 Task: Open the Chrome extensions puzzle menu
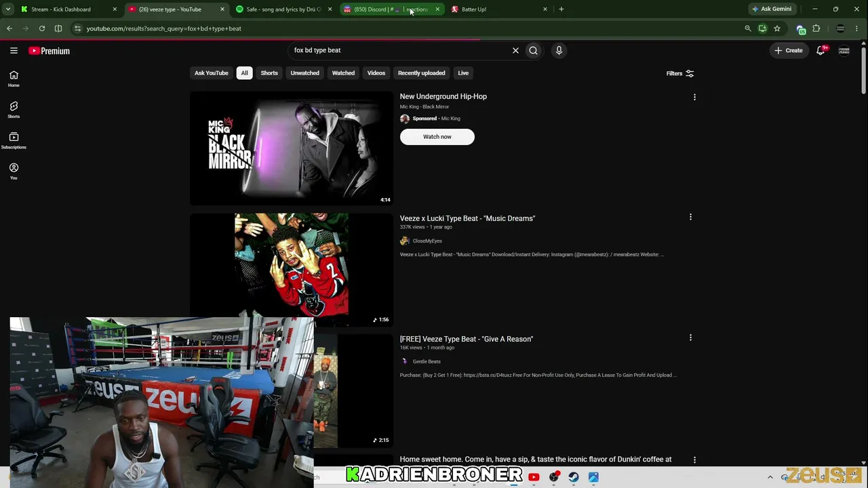point(816,28)
